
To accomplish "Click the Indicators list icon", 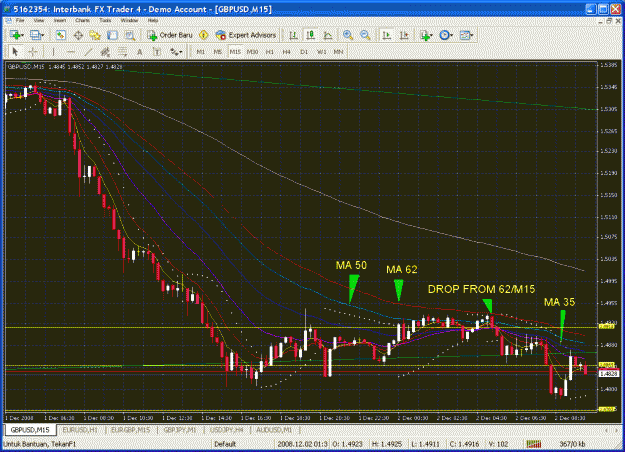I will 424,35.
